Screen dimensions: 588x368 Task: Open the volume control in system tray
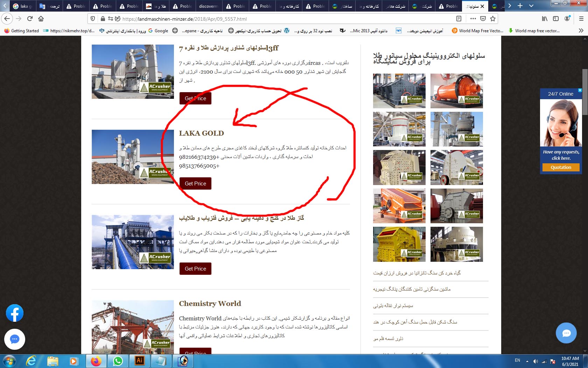(x=535, y=361)
